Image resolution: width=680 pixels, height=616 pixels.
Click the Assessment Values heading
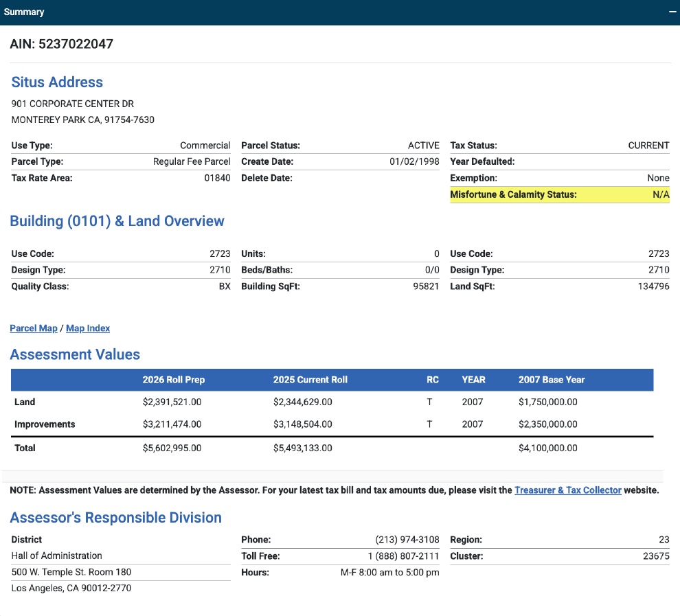pyautogui.click(x=75, y=354)
